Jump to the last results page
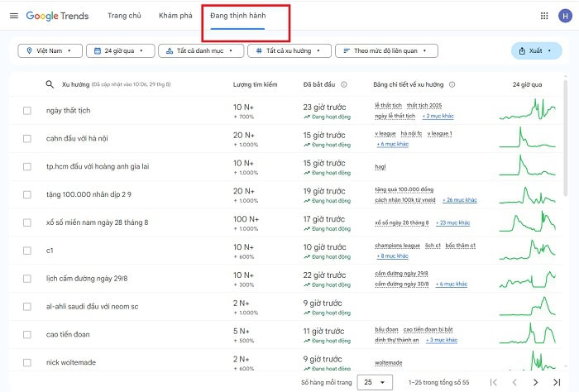The image size is (579, 392). [555, 382]
